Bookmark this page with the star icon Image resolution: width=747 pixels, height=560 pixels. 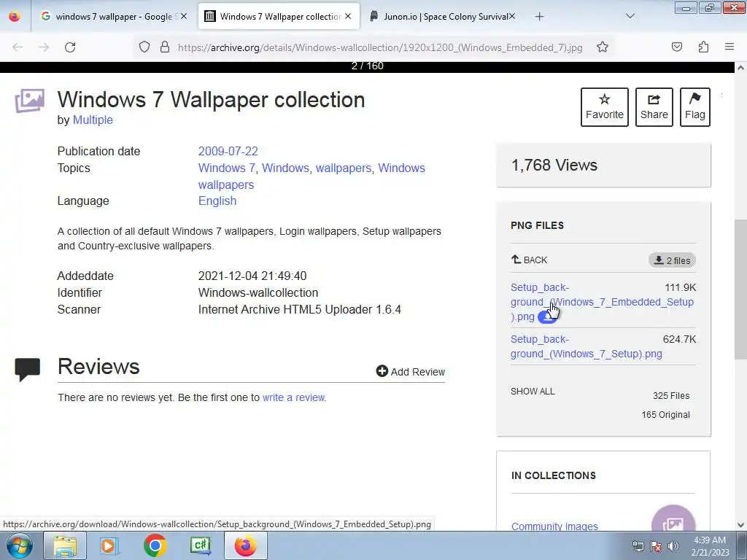[x=602, y=47]
